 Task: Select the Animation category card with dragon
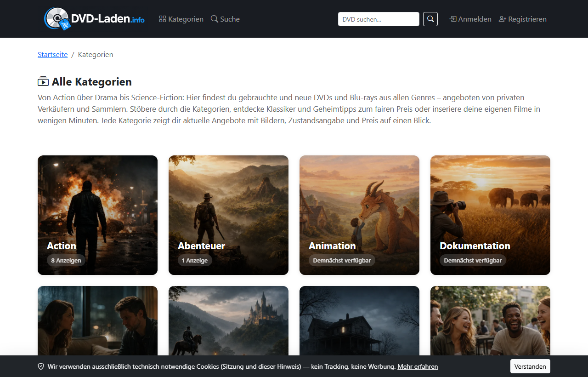coord(359,215)
